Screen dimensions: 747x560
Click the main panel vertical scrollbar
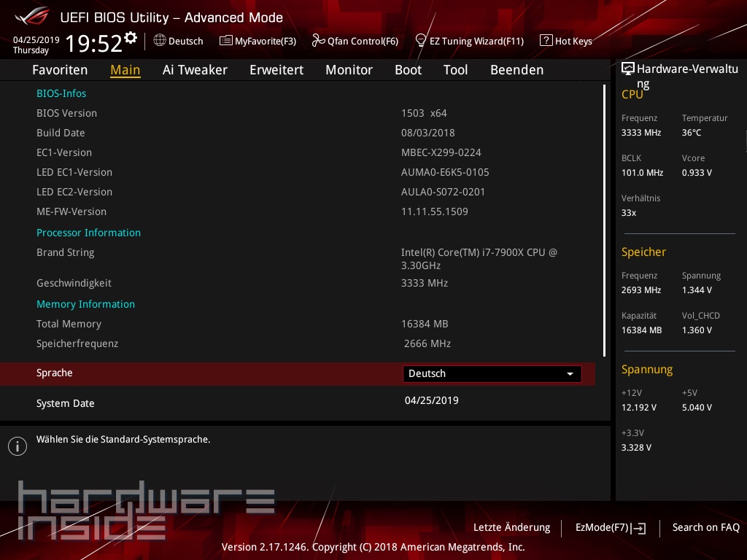[604, 220]
